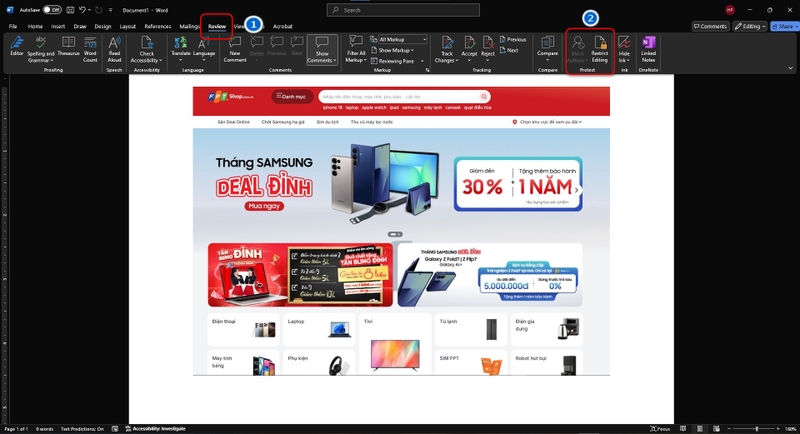The image size is (800, 434).
Task: Run Spelling and Grammar check
Action: point(40,49)
